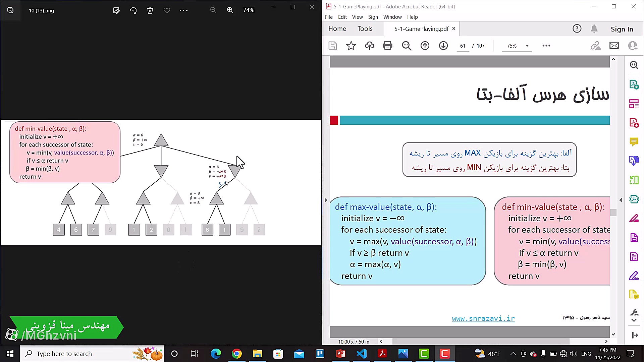Viewport: 644px width, 362px height.
Task: Go to next page with down arrow
Action: (x=443, y=46)
